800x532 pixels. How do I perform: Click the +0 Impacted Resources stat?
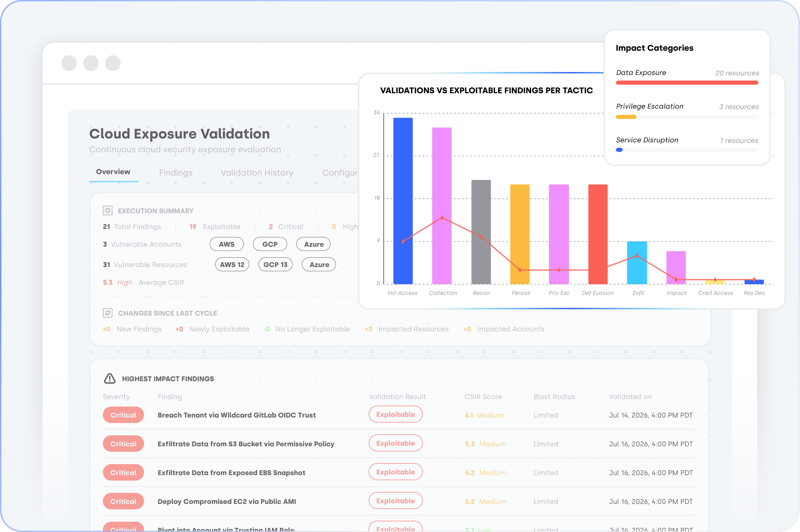(x=407, y=329)
